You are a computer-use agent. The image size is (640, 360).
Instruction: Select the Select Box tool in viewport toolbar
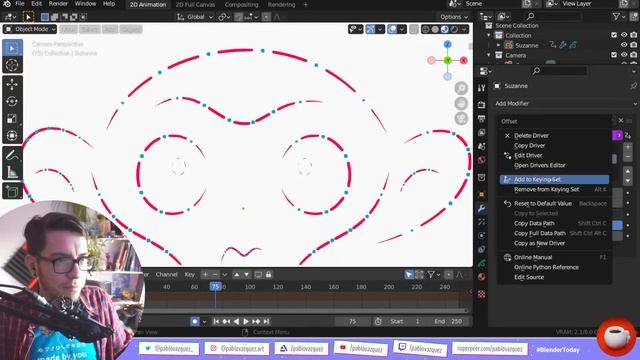click(12, 48)
